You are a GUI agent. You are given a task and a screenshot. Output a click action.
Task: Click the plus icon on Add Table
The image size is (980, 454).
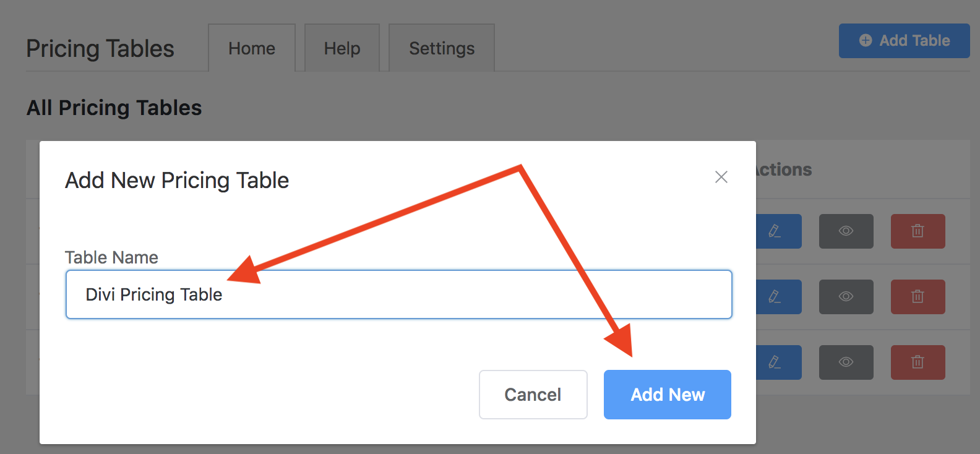pyautogui.click(x=866, y=41)
